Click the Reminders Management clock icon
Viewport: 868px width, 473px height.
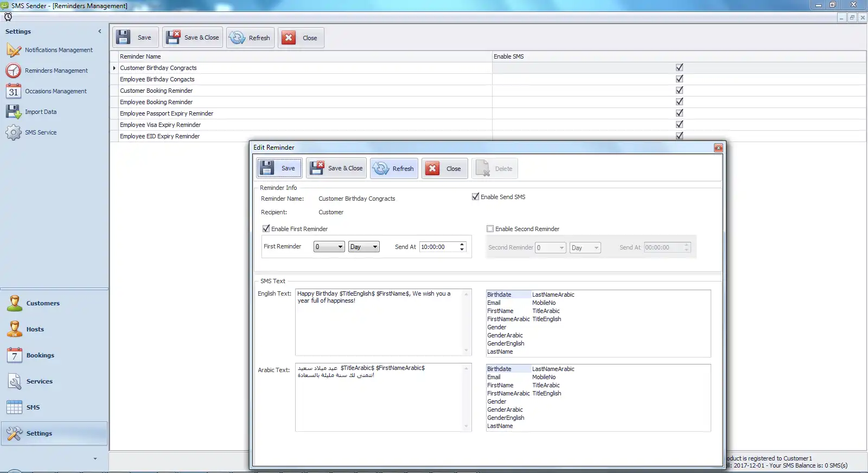(x=14, y=71)
